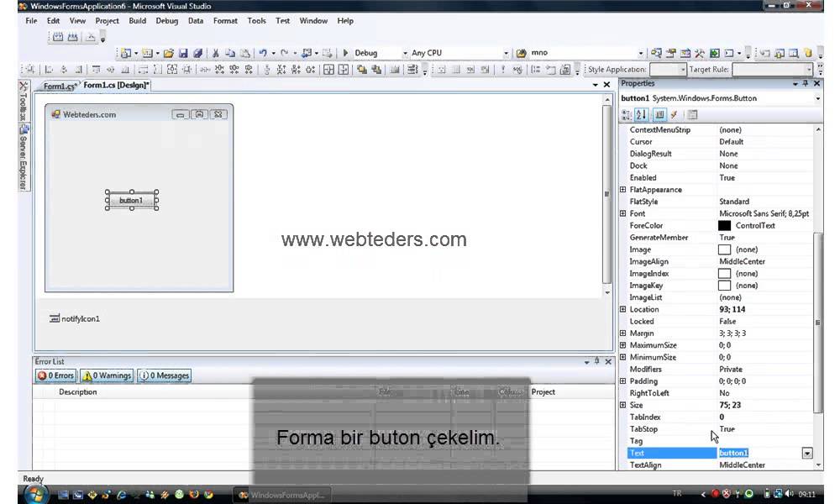Open the Format menu
This screenshot has width=840, height=504.
pos(225,21)
